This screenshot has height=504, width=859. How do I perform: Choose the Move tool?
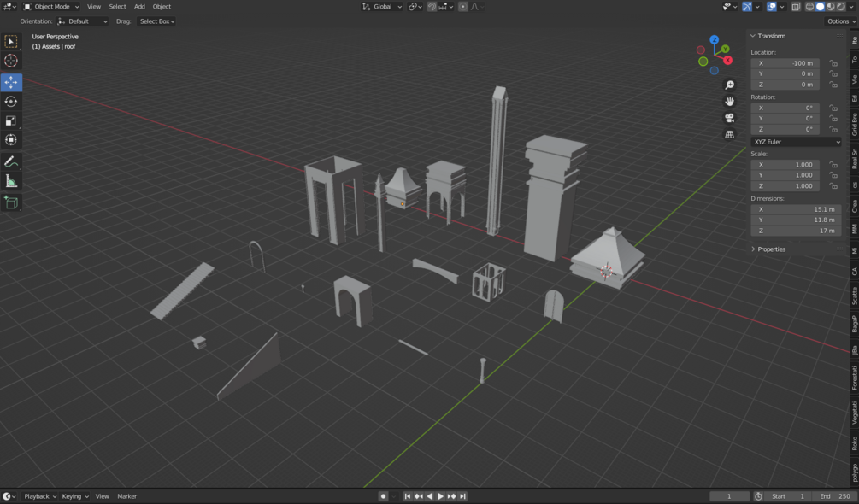coord(11,82)
